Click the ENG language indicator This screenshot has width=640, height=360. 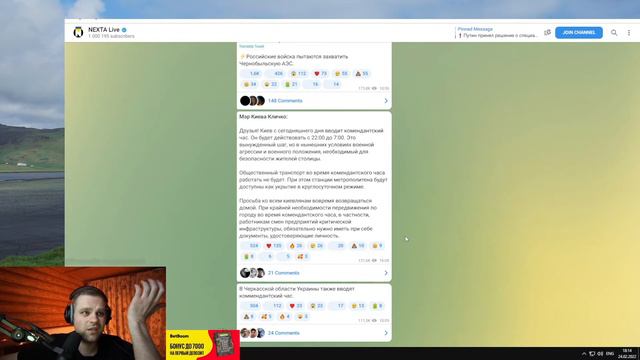tap(610, 353)
